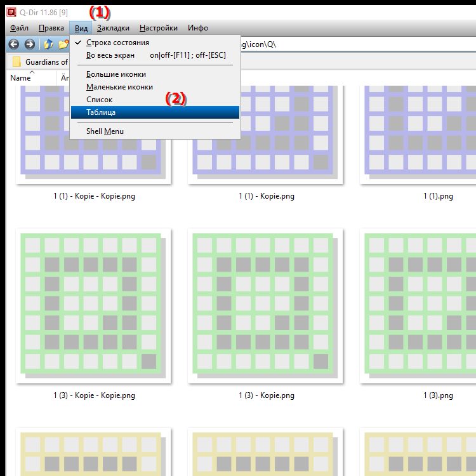Open the Настройки menu

pyautogui.click(x=159, y=28)
